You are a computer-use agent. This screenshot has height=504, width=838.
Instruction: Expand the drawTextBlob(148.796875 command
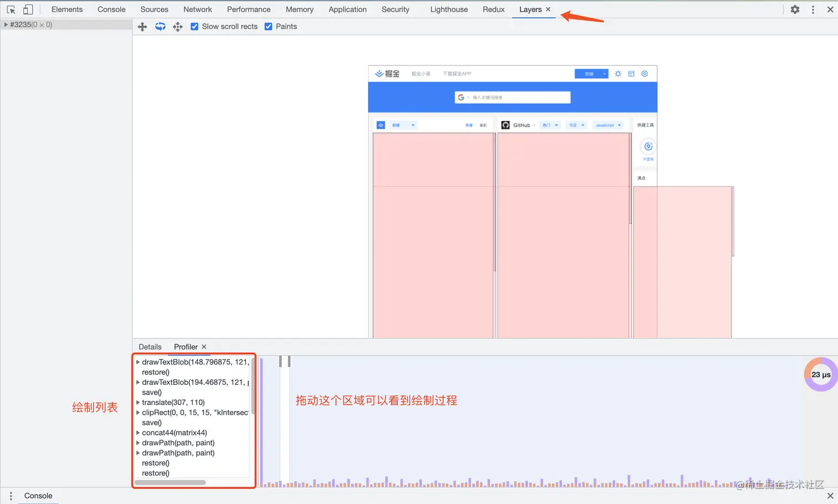(x=138, y=362)
